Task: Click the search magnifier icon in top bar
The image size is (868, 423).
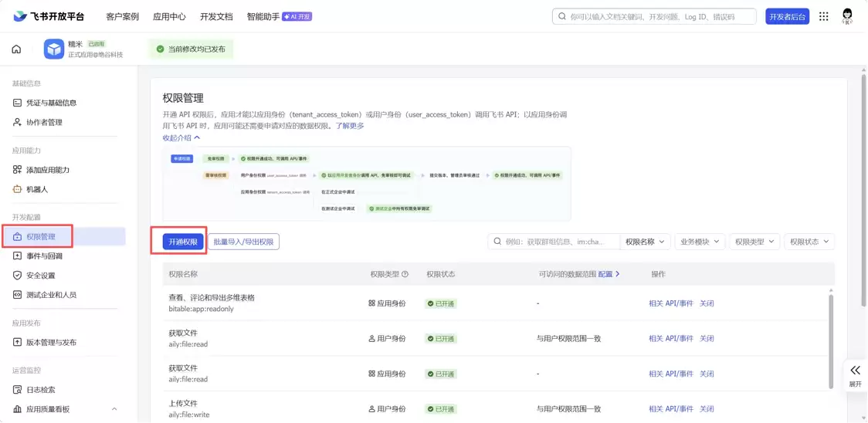Action: pos(562,17)
